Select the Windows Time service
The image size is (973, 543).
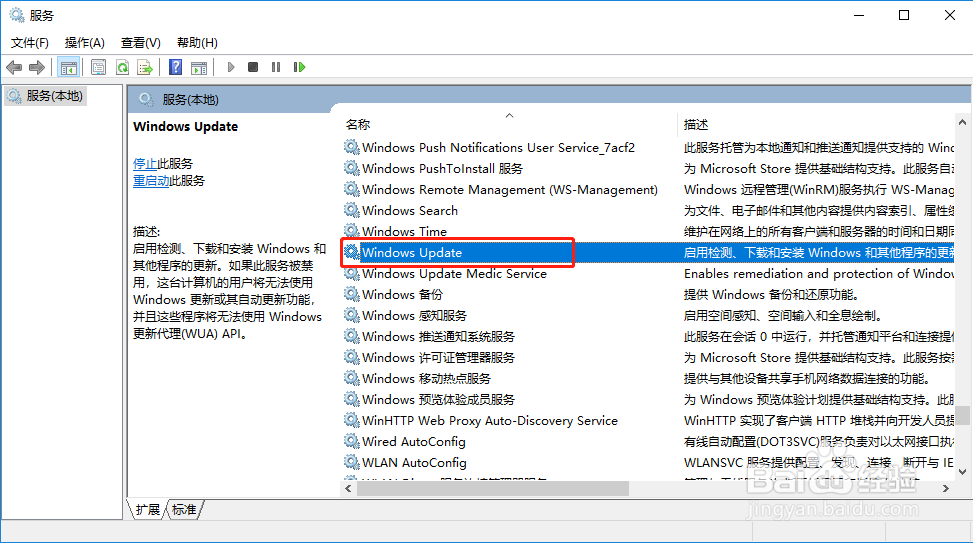click(x=404, y=231)
